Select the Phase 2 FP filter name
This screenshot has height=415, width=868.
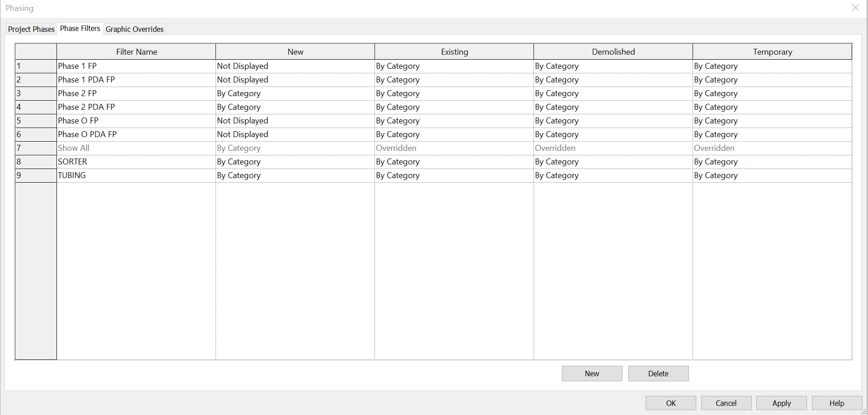click(136, 93)
